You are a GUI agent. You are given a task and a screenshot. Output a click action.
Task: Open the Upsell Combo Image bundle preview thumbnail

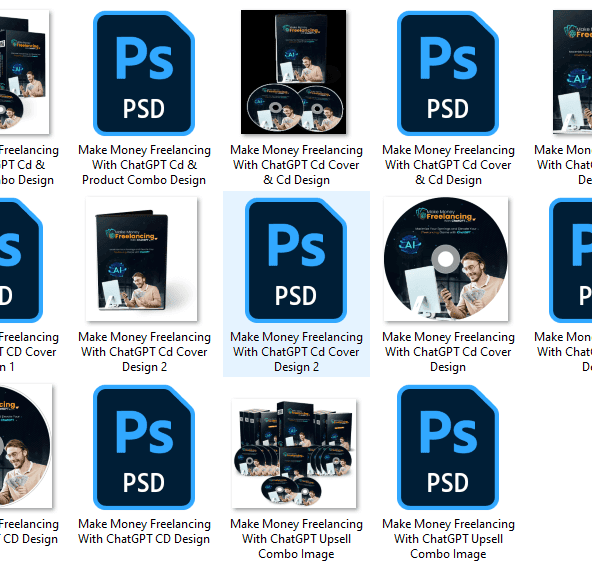point(294,453)
